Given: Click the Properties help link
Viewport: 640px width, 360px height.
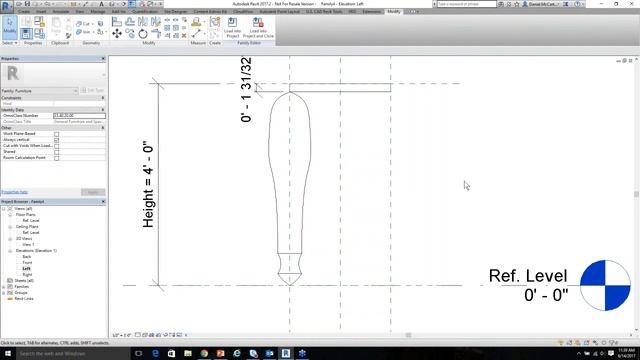Looking at the screenshot, I should [x=14, y=192].
